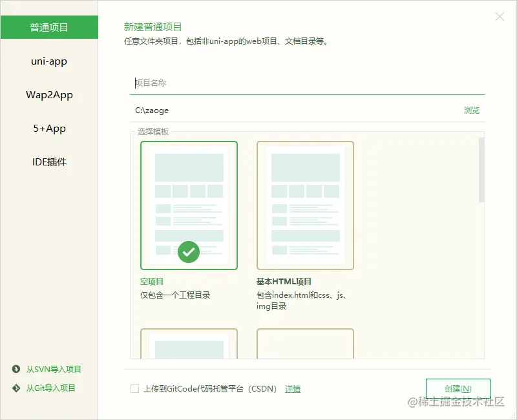This screenshot has width=517, height=420.
Task: Click the C:\zaoge project path field
Action: click(295, 110)
